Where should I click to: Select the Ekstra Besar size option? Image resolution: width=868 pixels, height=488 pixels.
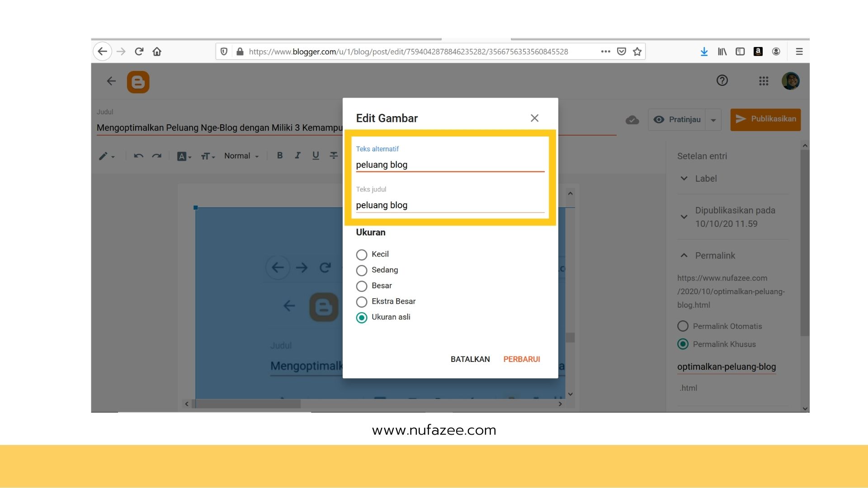click(362, 302)
